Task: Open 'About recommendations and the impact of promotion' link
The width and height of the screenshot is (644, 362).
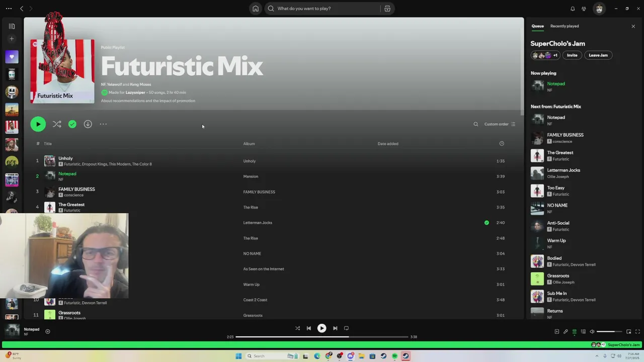Action: pyautogui.click(x=148, y=101)
